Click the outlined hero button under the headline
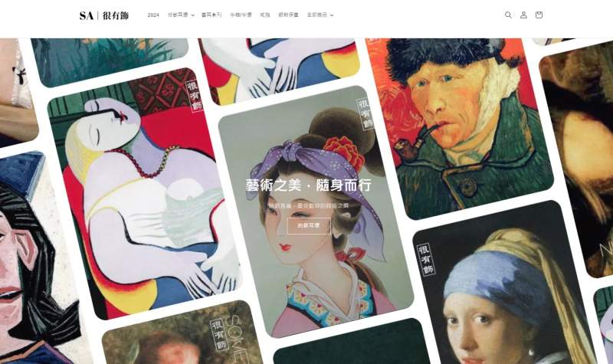 point(309,225)
